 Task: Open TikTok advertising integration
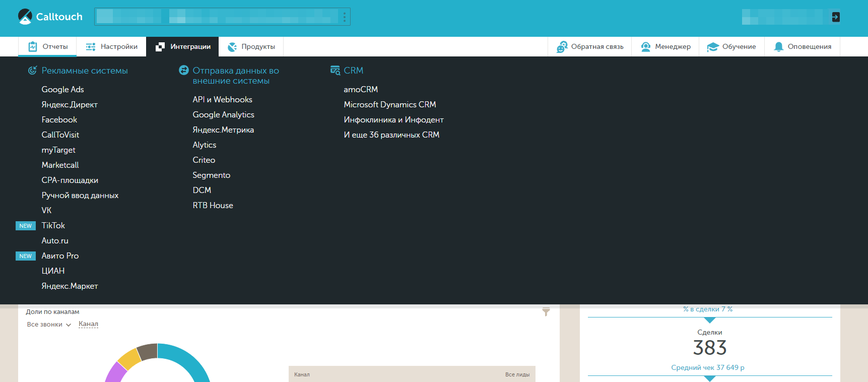(x=53, y=225)
